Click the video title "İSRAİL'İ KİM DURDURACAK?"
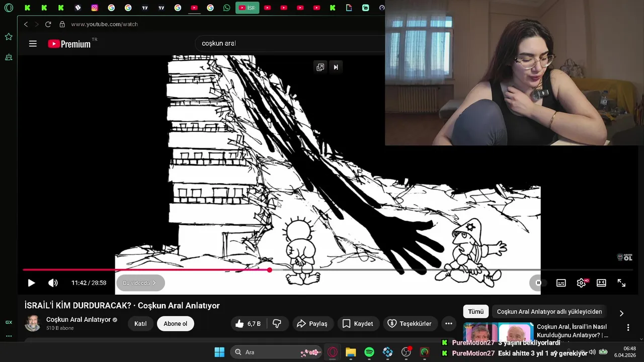The width and height of the screenshot is (644, 362). [78, 306]
